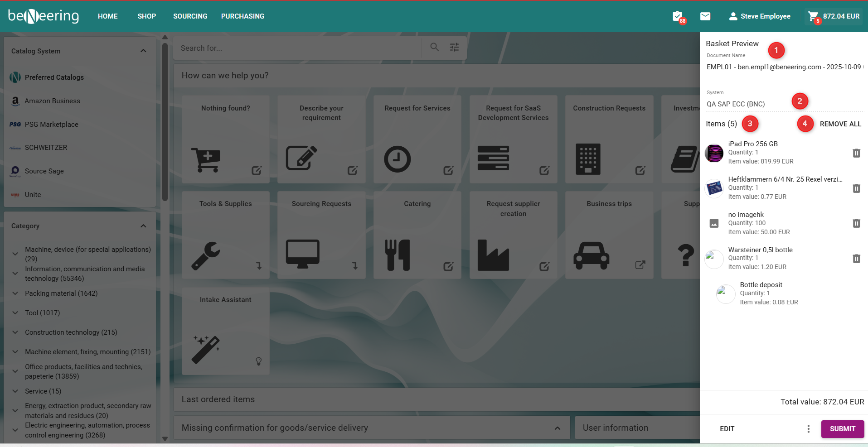Open the tasks icon with 88 badge
Viewport: 868px width, 447px height.
point(678,16)
